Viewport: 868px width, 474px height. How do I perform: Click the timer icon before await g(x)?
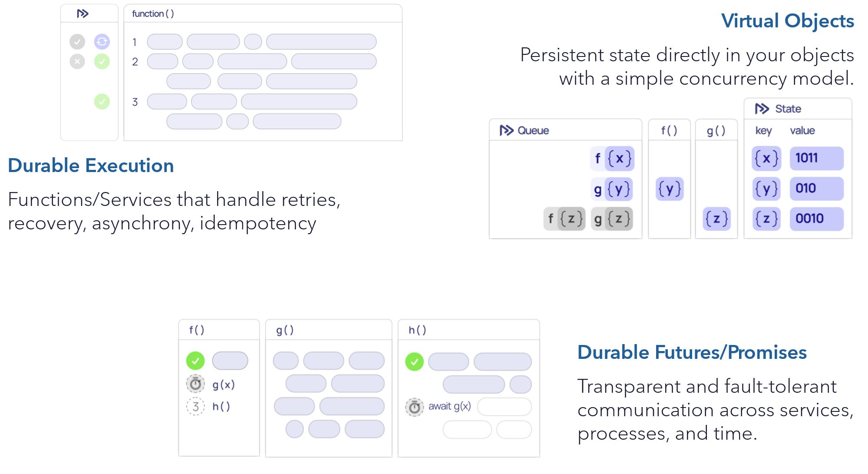414,407
